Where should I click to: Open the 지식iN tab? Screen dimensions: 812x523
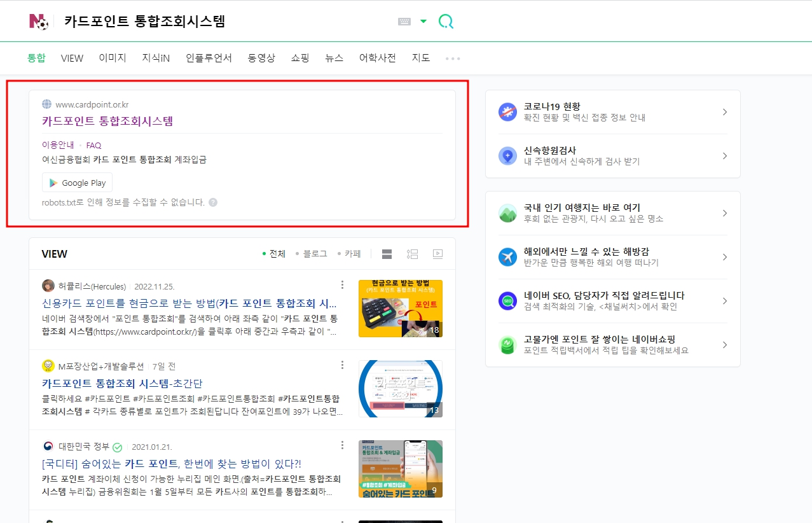tap(156, 58)
